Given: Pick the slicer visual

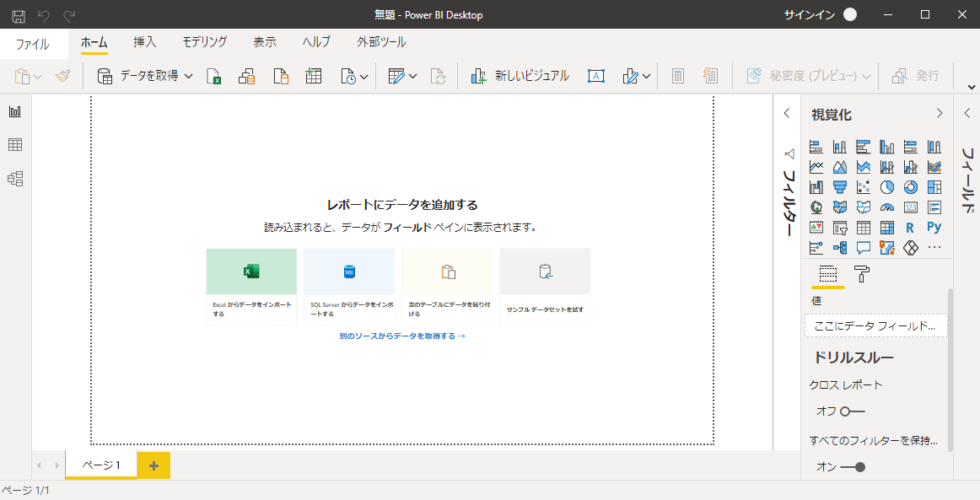Looking at the screenshot, I should [x=840, y=228].
